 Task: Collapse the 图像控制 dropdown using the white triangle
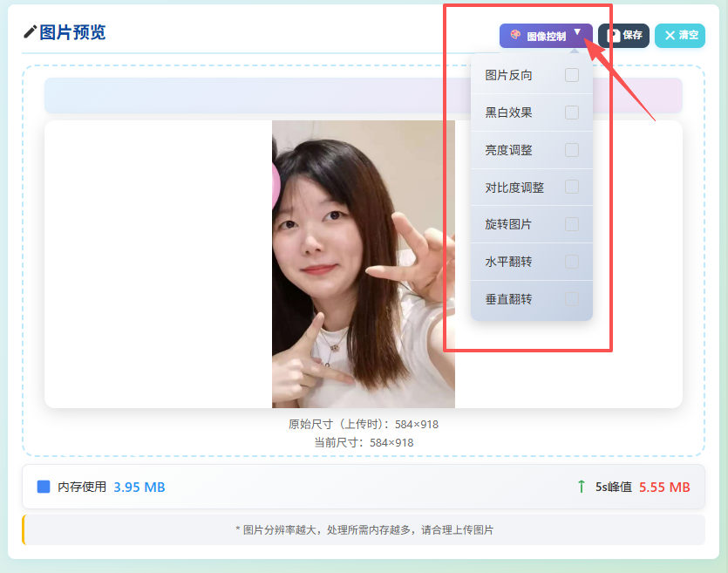point(577,32)
